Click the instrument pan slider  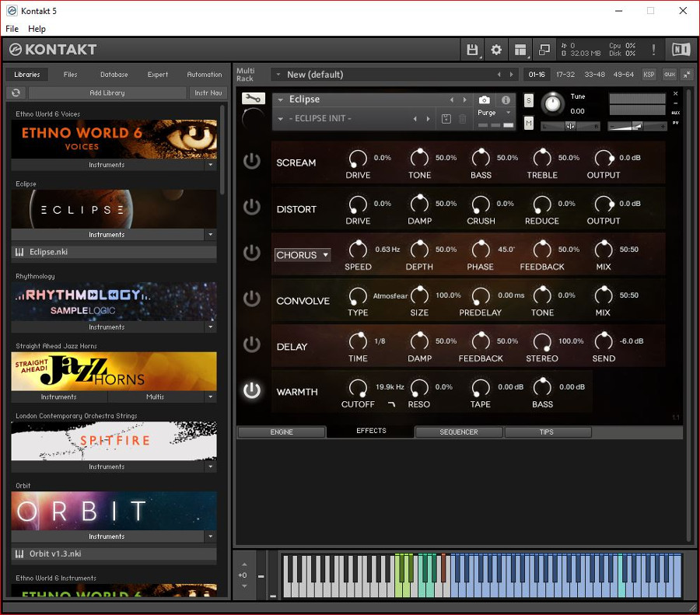click(x=571, y=126)
